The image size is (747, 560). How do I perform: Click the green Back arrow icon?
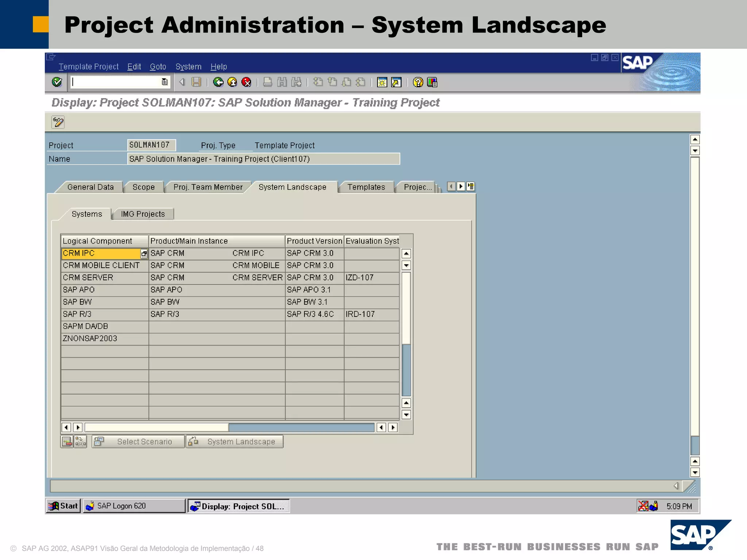click(218, 82)
